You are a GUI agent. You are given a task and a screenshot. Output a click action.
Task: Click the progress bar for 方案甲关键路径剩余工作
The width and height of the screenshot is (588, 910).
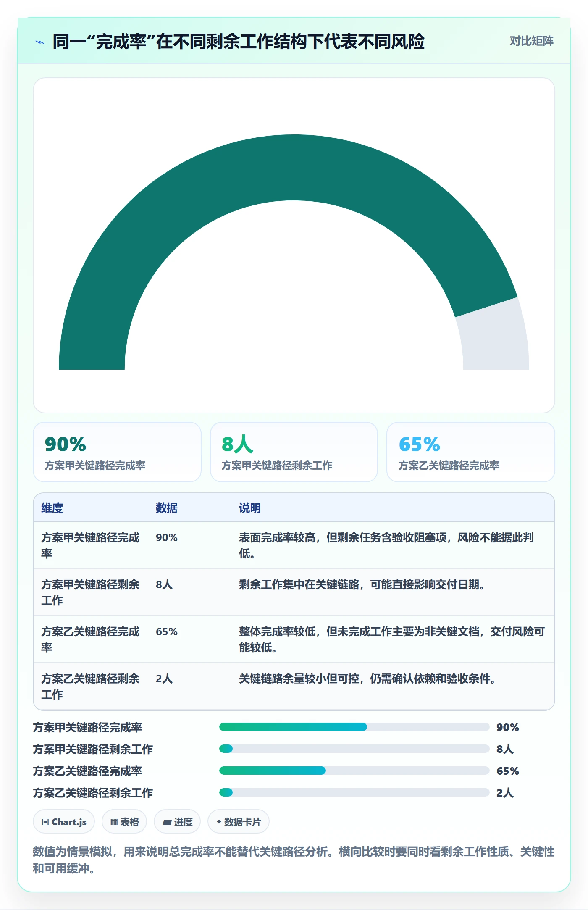tap(354, 749)
